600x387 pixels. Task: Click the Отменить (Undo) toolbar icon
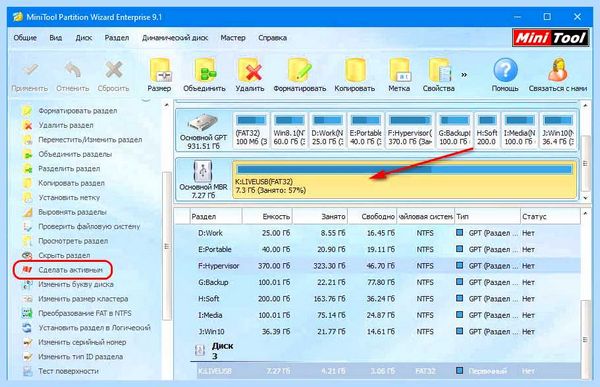[x=73, y=76]
